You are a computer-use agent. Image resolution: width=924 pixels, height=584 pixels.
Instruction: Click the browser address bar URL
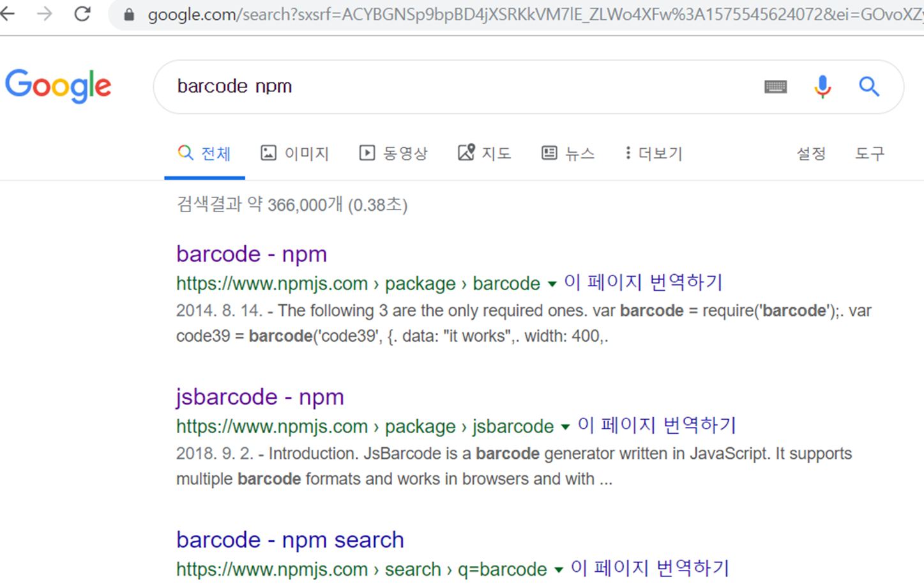[535, 15]
